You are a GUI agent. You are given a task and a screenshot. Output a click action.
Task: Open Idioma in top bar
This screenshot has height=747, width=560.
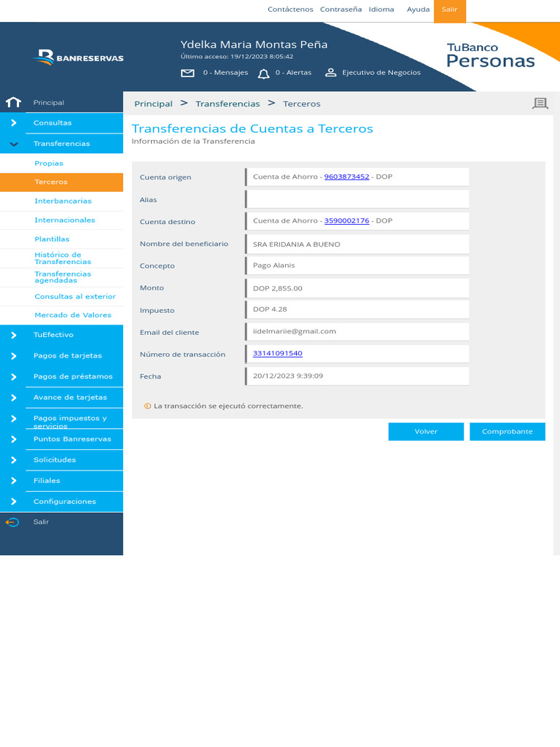tap(381, 9)
